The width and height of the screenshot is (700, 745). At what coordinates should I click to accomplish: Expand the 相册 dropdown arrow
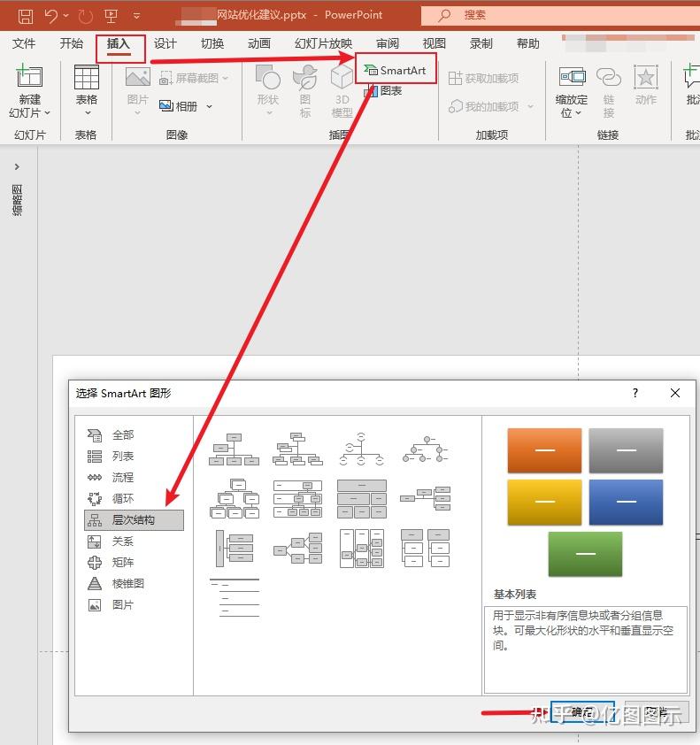pos(209,106)
